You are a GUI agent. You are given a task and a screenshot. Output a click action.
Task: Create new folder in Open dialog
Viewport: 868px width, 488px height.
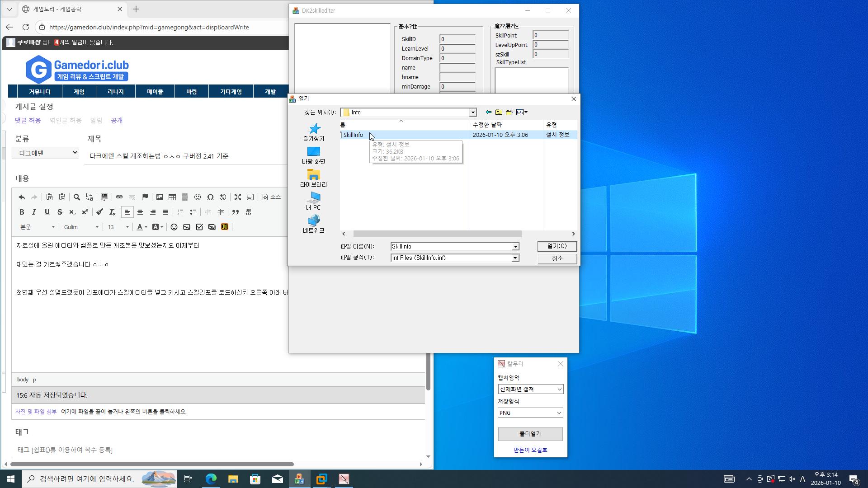(x=509, y=112)
